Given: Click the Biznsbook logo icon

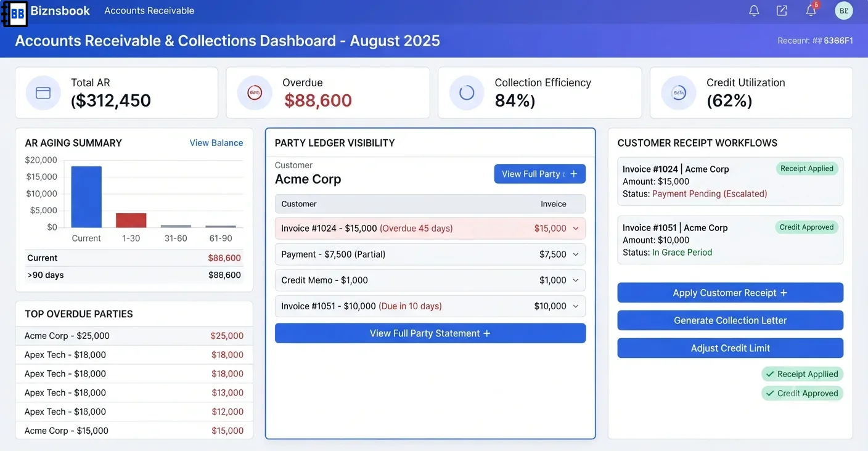Looking at the screenshot, I should 15,13.
